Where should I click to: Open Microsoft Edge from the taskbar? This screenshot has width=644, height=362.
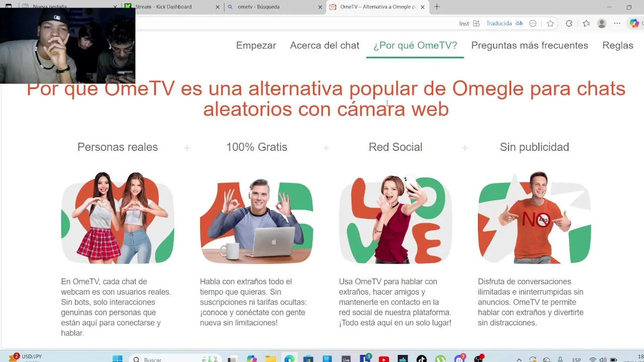point(289,359)
